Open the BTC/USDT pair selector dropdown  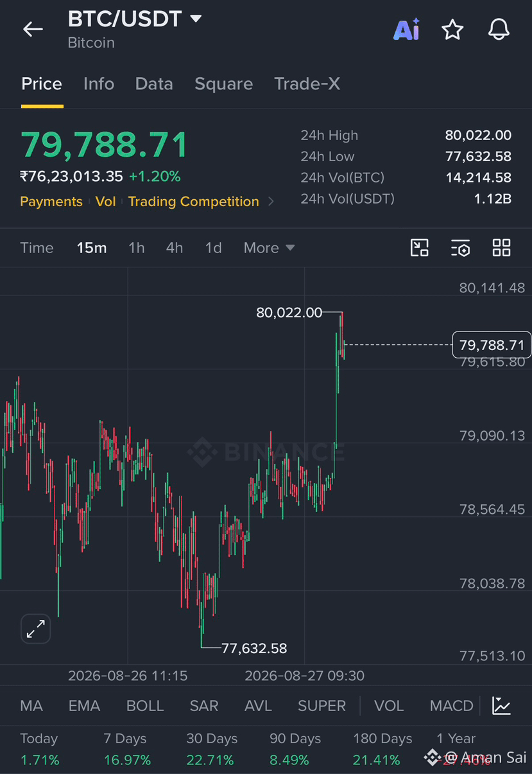pyautogui.click(x=135, y=19)
